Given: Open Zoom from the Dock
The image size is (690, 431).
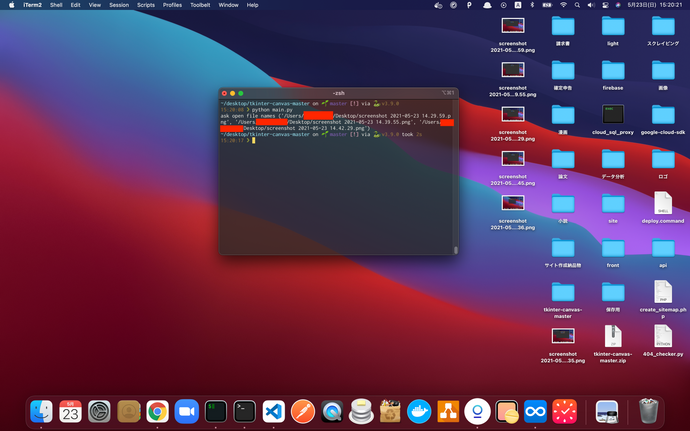Looking at the screenshot, I should coord(187,412).
